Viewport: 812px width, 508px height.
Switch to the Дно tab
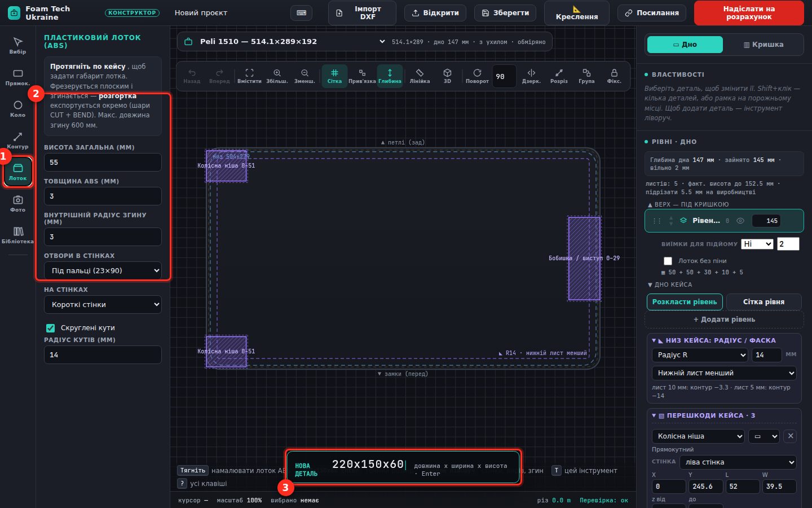click(685, 45)
